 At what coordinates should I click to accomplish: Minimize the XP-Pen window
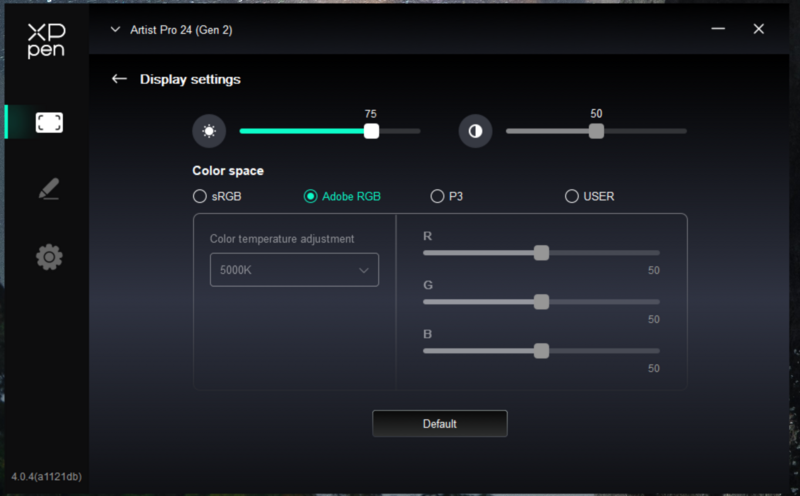pyautogui.click(x=718, y=29)
